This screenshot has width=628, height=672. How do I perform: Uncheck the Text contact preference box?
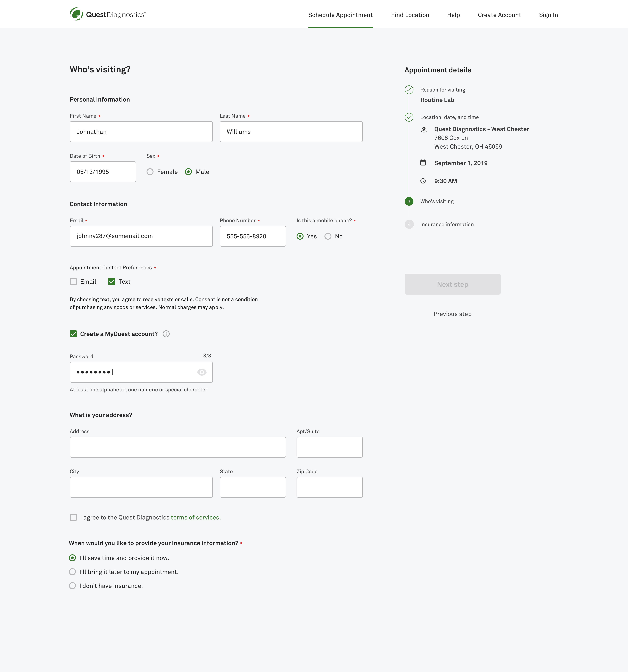[x=112, y=282]
